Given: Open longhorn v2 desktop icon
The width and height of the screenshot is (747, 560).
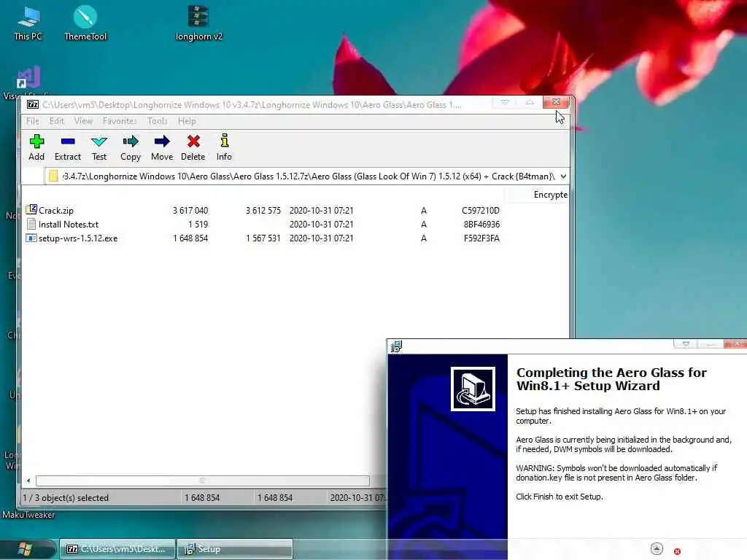Looking at the screenshot, I should point(198,16).
